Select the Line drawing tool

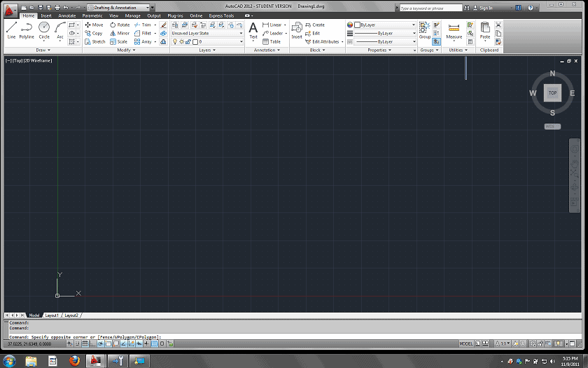coord(11,30)
